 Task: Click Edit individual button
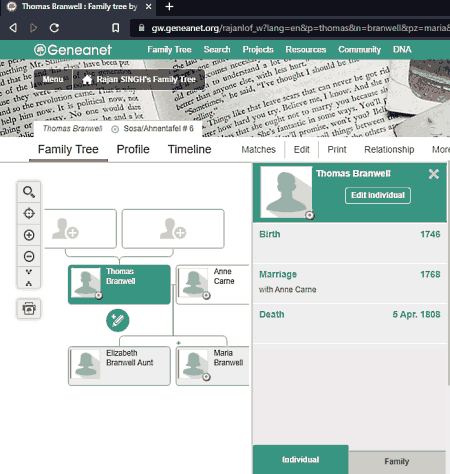point(378,195)
